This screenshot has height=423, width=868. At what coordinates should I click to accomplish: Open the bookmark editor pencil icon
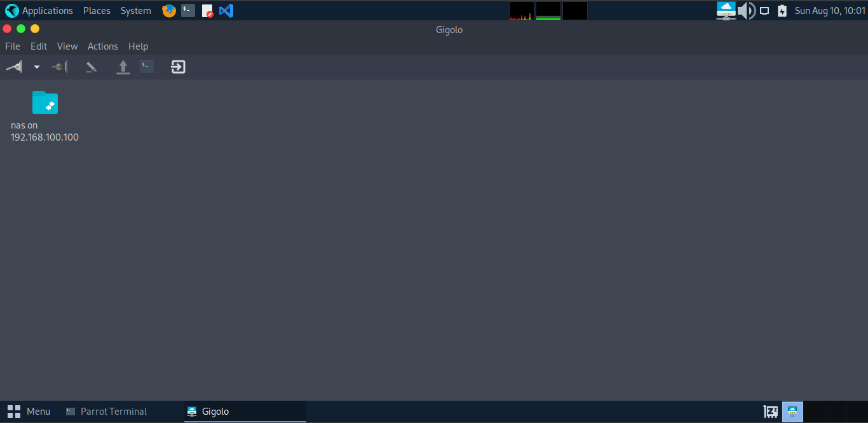(91, 66)
